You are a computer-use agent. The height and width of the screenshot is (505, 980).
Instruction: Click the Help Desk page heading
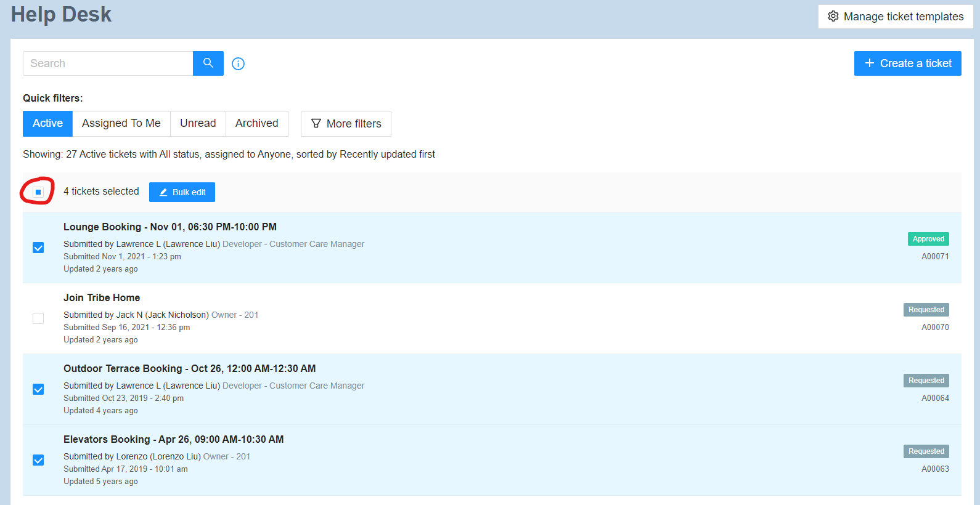(x=61, y=14)
